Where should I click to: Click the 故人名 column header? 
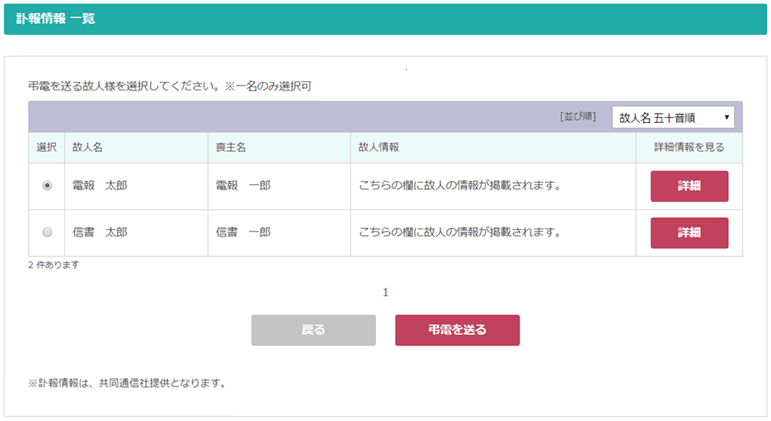point(88,147)
